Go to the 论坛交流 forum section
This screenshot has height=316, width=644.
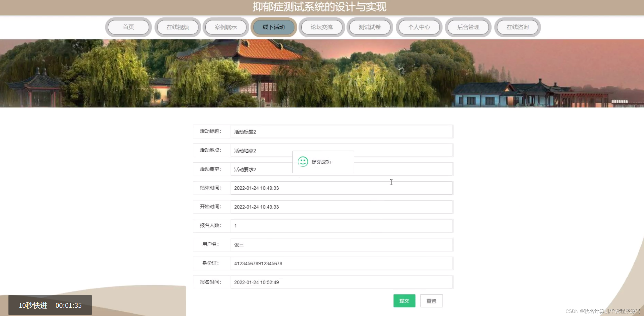click(322, 27)
